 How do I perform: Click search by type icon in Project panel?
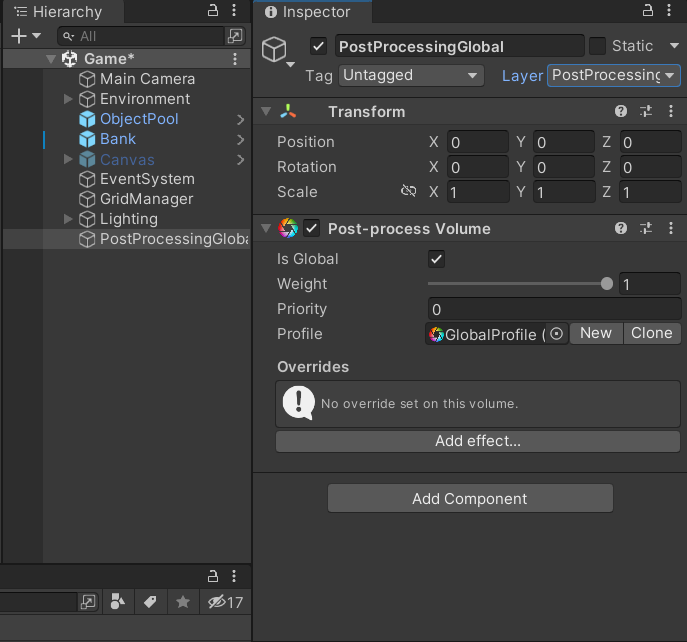118,602
